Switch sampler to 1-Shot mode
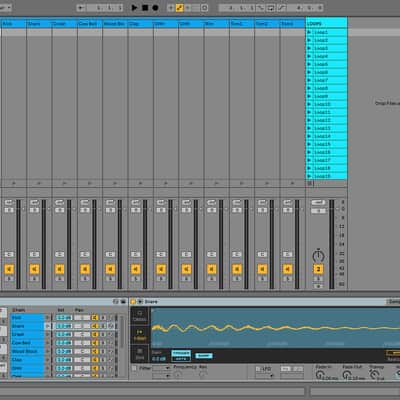 tap(140, 335)
